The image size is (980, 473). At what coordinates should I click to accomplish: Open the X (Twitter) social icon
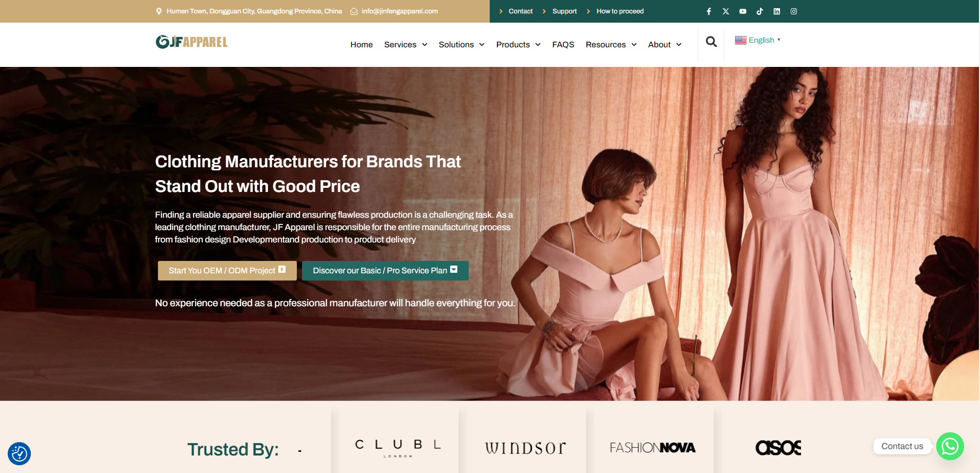(x=726, y=11)
